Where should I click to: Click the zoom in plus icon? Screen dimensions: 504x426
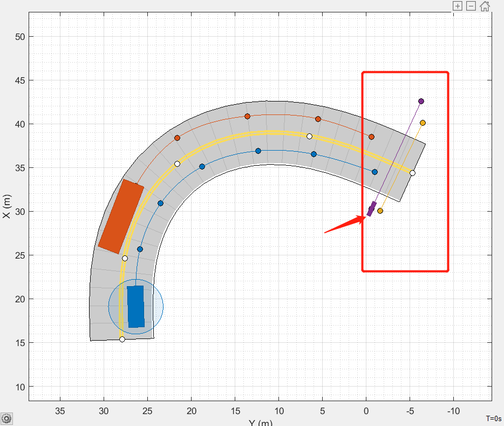458,6
